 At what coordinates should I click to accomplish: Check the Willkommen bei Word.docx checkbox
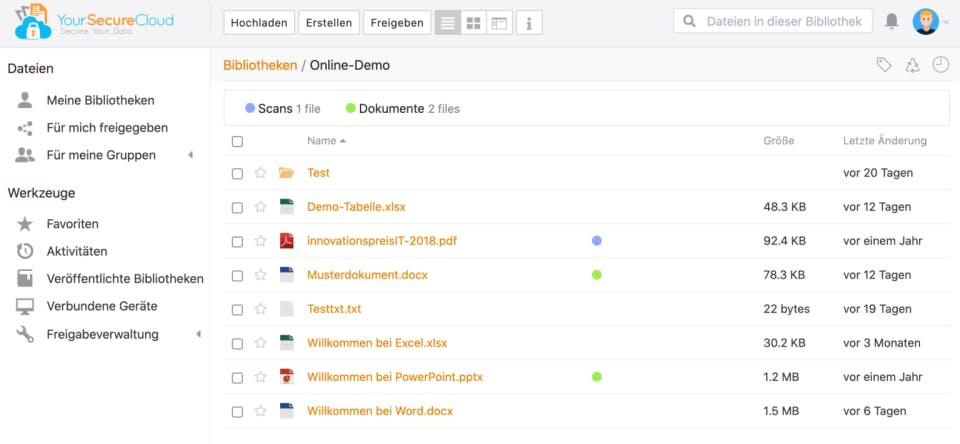point(237,412)
